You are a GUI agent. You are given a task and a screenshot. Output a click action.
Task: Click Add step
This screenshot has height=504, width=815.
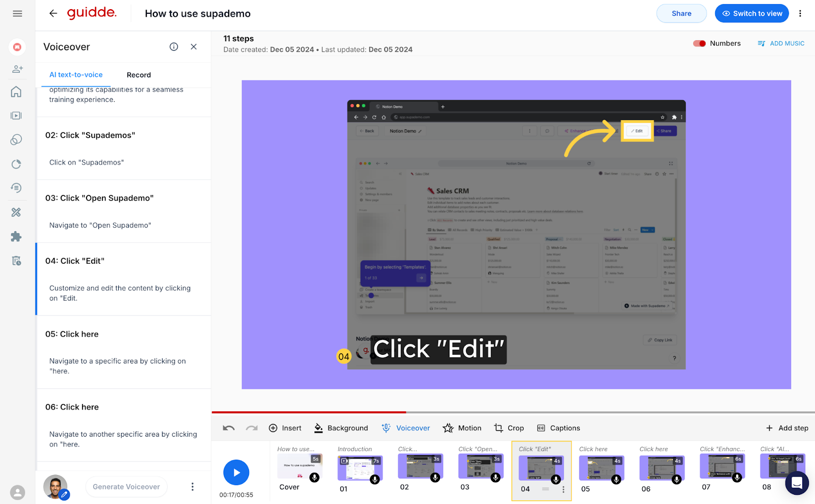tap(787, 428)
